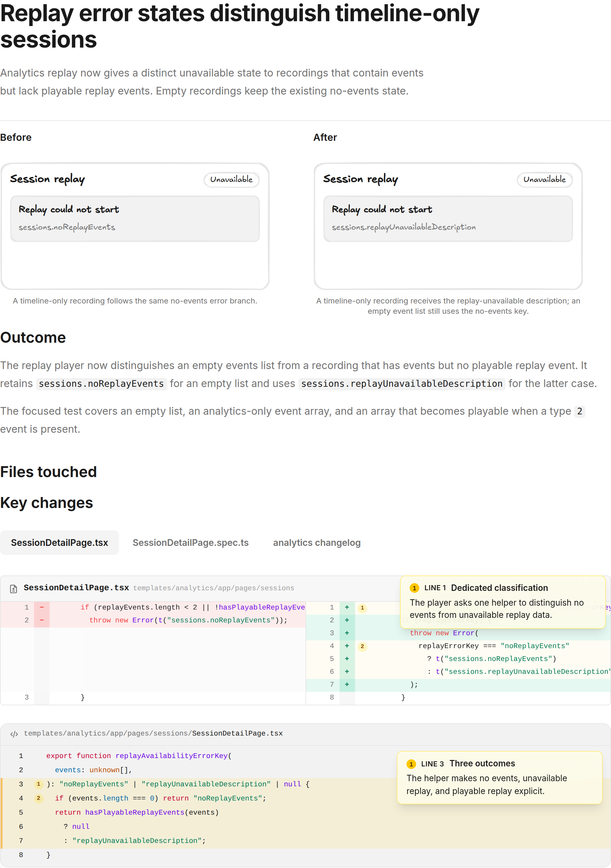Click the gray path templates/analytics/app/pages/sessions in diff header
The image size is (611, 868).
pos(214,588)
